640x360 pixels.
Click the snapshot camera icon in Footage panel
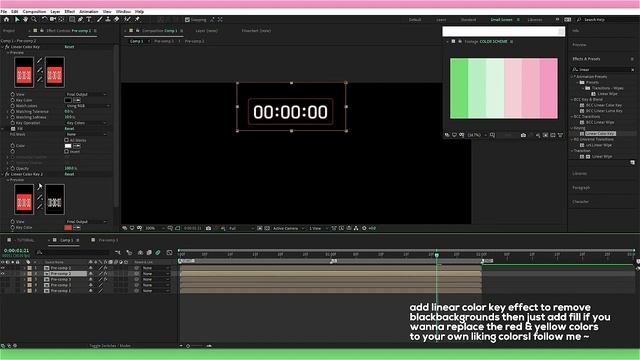pos(523,135)
